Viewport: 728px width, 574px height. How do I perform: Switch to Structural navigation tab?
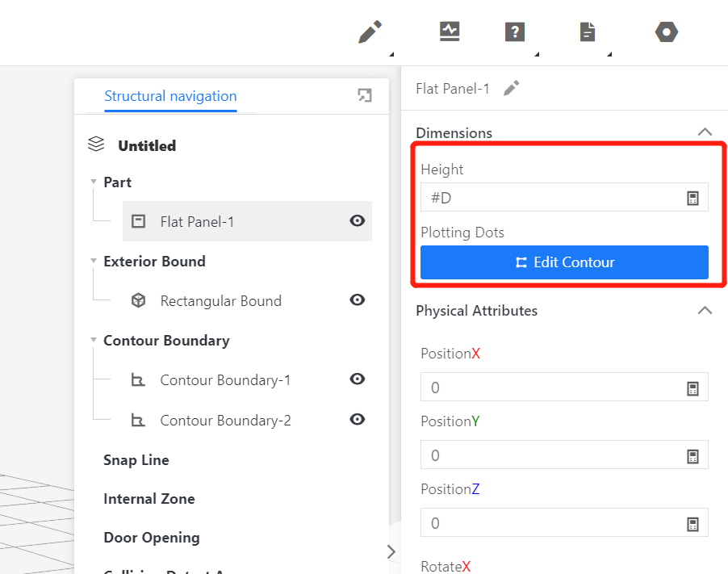point(170,96)
